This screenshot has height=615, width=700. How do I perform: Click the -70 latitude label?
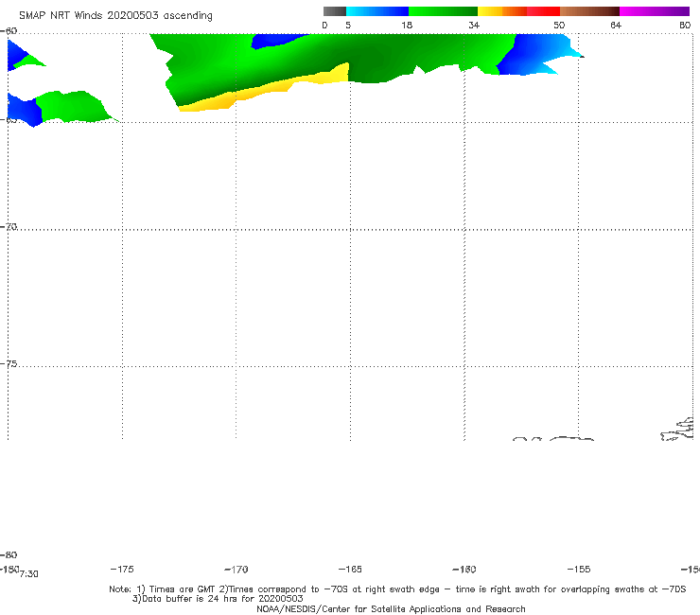[x=9, y=227]
